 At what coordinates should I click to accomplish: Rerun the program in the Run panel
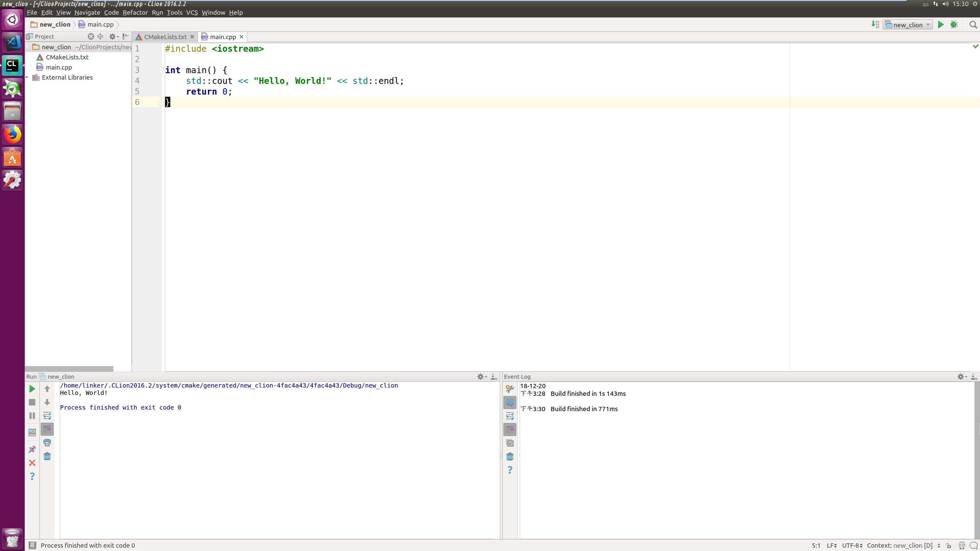pyautogui.click(x=32, y=389)
